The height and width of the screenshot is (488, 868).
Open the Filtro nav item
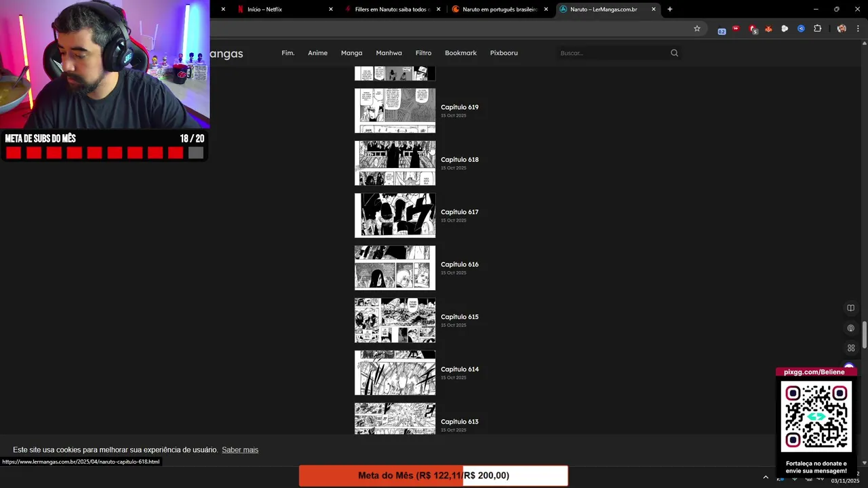pos(423,53)
